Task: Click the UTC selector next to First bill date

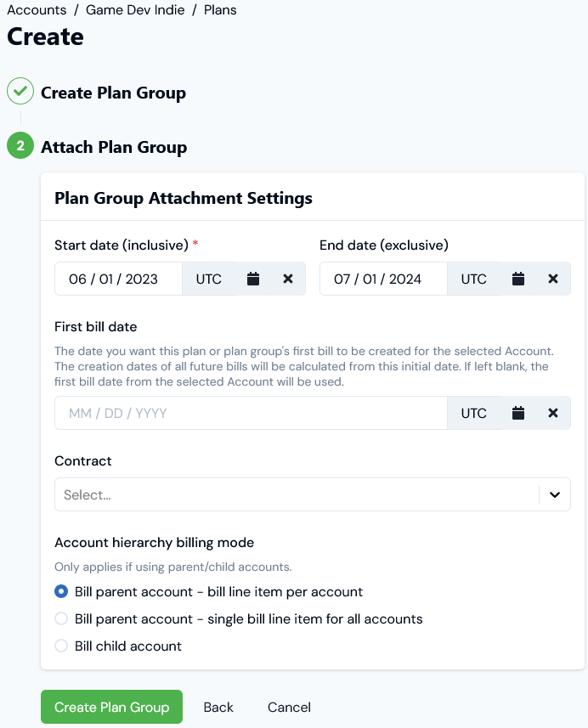Action: (473, 413)
